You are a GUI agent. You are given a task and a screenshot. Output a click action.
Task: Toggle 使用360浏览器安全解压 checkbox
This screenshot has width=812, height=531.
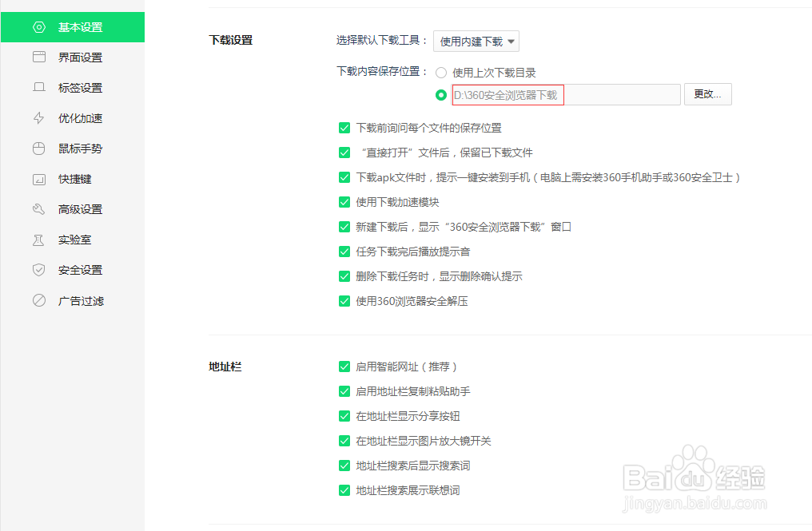(344, 301)
